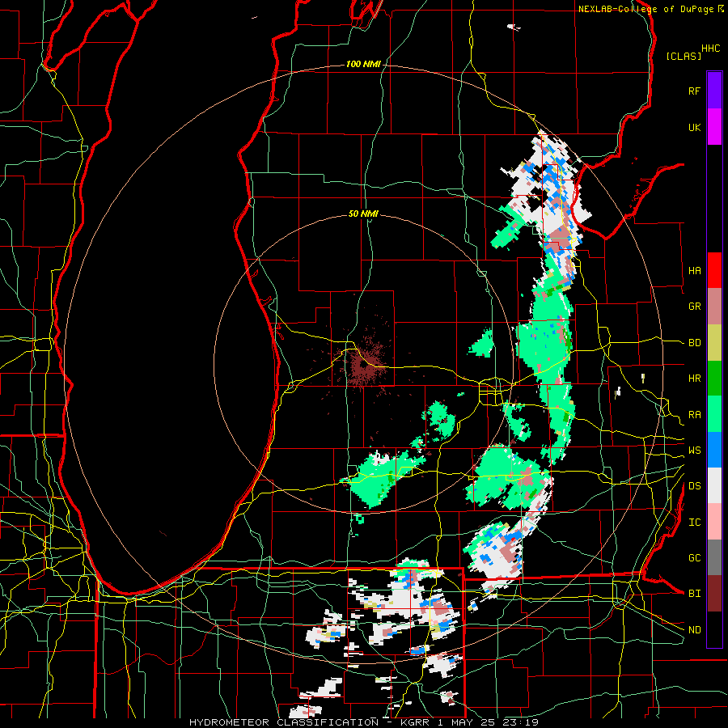Click the WS blue legend swatch
This screenshot has height=728, width=728.
(714, 450)
